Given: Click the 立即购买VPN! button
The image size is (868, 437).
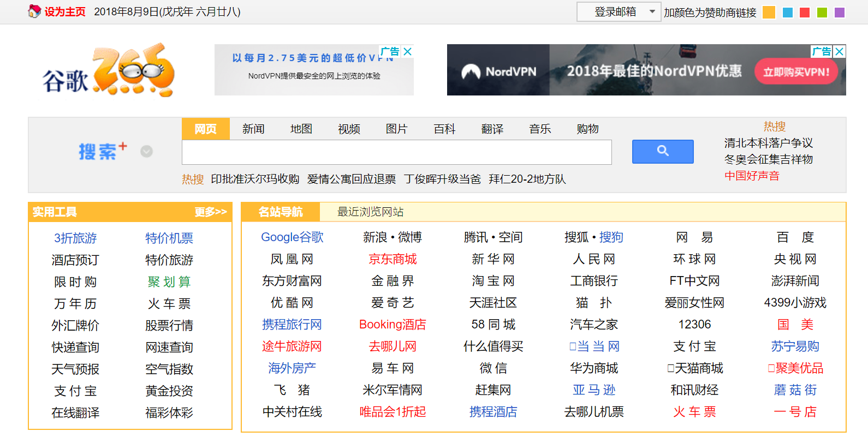Looking at the screenshot, I should click(x=796, y=71).
